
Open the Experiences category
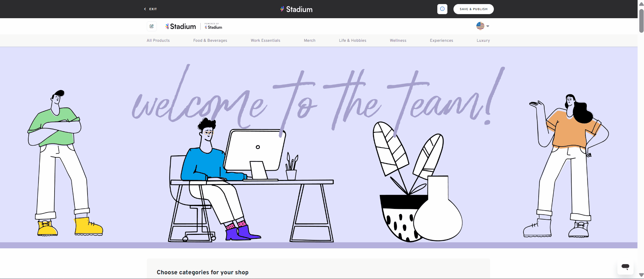(441, 40)
